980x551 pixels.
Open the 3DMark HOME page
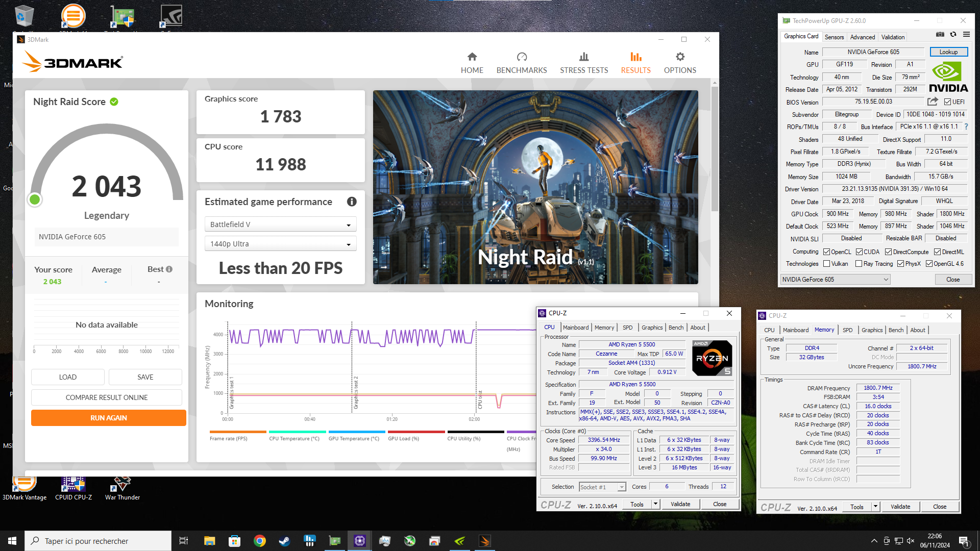472,63
